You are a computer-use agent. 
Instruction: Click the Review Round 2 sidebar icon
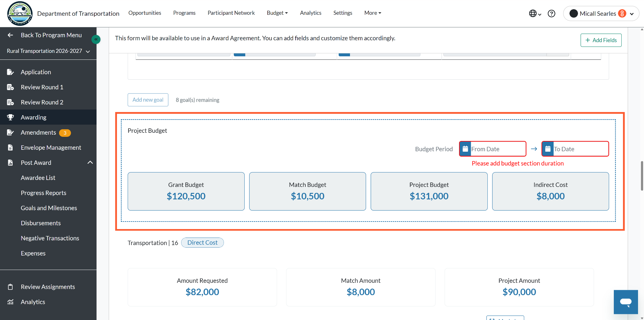click(10, 102)
